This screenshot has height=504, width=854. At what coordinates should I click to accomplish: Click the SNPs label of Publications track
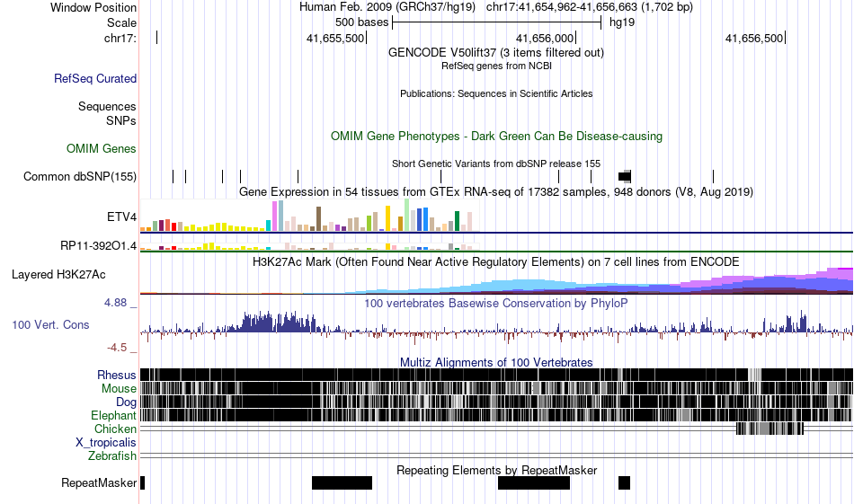pyautogui.click(x=121, y=120)
